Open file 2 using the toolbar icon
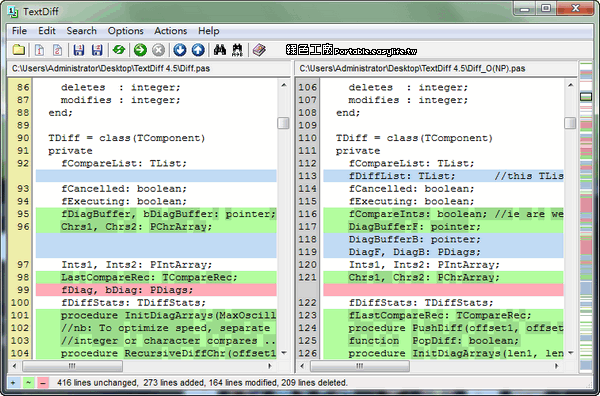 [x=57, y=50]
